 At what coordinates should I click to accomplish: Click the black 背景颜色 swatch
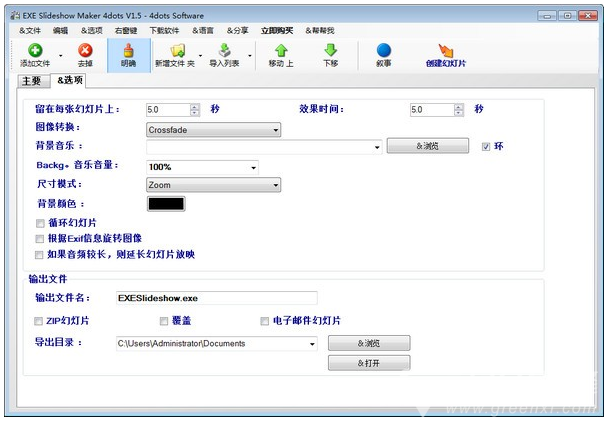click(166, 204)
